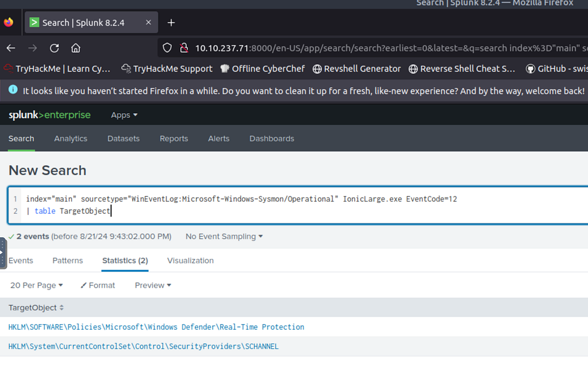The width and height of the screenshot is (588, 370).
Task: Open the Dashboards tab
Action: 272,138
